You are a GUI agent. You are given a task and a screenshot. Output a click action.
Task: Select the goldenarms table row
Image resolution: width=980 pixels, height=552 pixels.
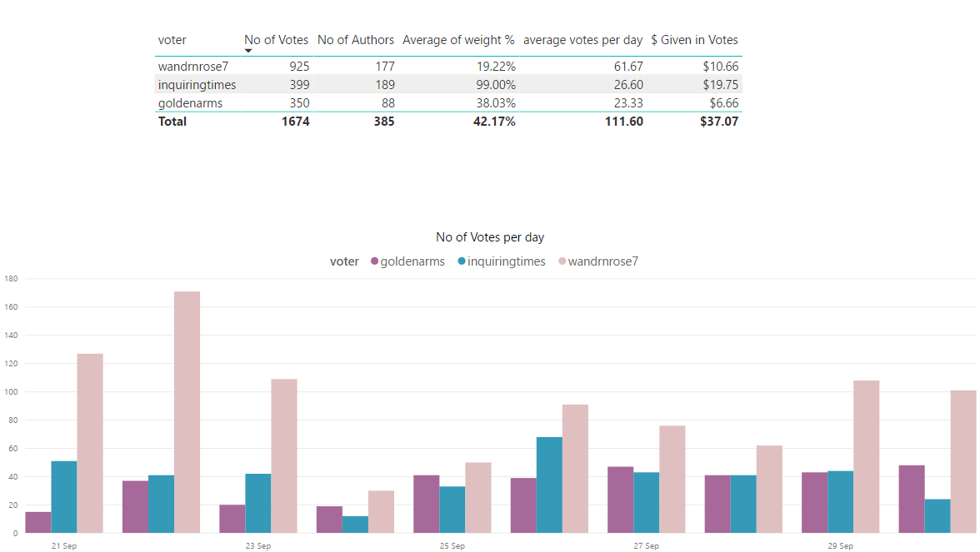pyautogui.click(x=190, y=103)
